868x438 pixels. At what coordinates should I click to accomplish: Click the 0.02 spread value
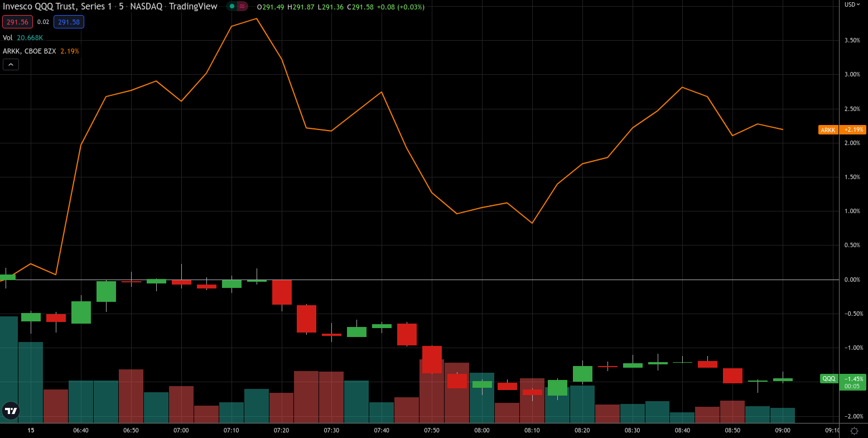[43, 22]
